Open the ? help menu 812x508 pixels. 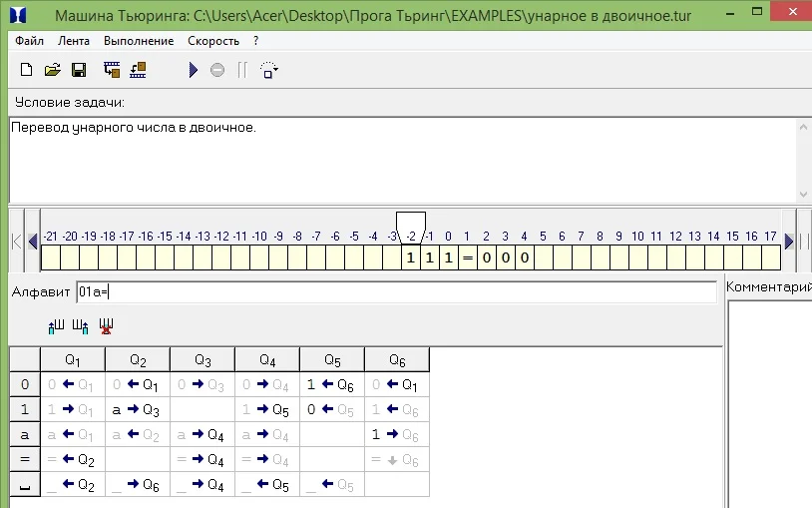pos(255,41)
